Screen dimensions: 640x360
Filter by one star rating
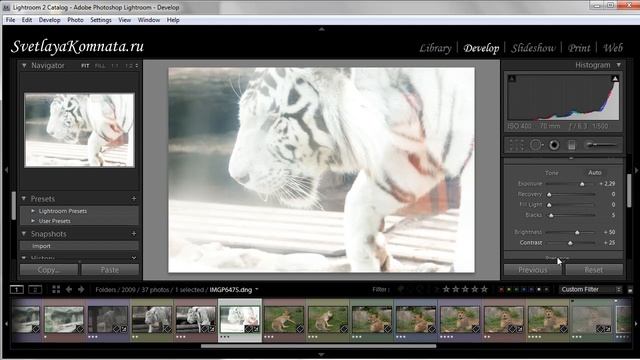coord(446,289)
